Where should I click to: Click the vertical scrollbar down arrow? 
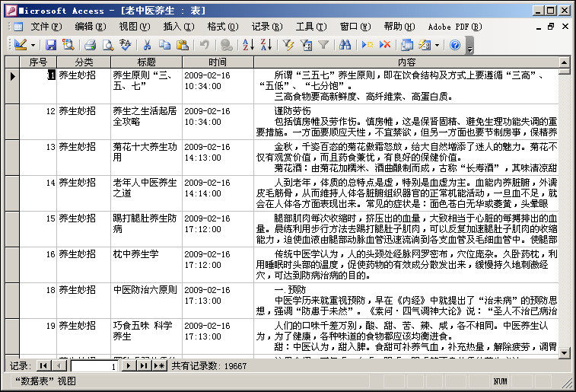point(565,353)
